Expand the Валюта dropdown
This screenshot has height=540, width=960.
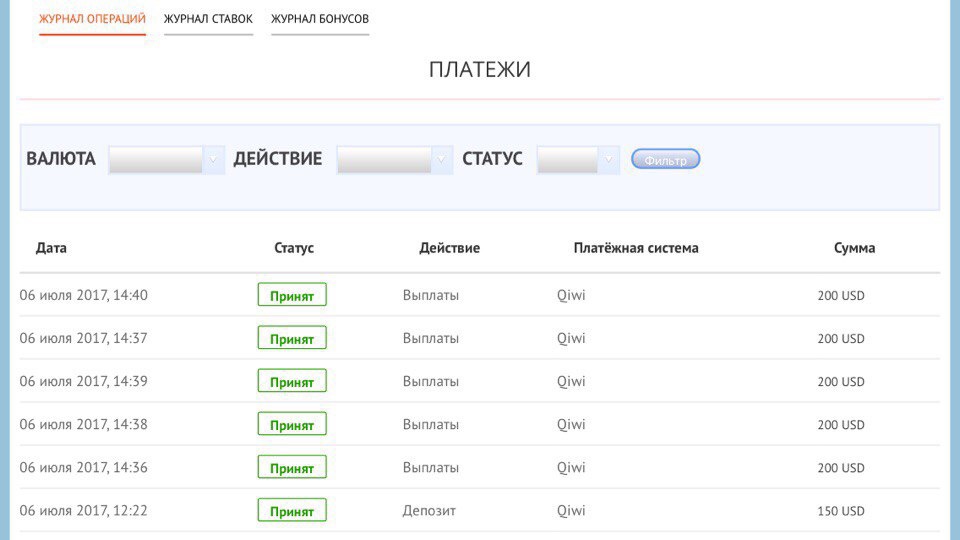tap(166, 160)
